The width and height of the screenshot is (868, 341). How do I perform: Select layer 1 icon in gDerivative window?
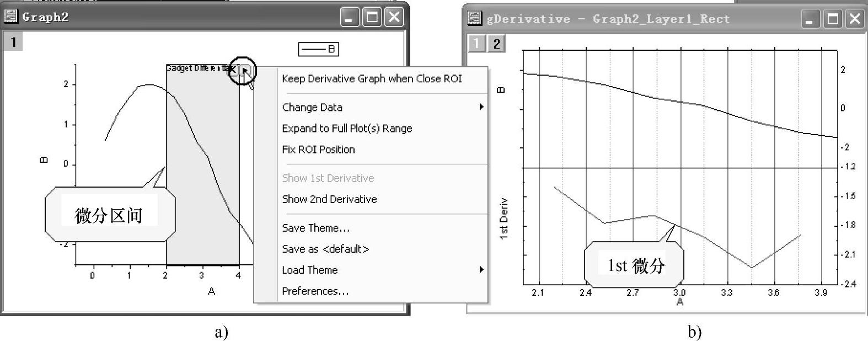pos(477,43)
